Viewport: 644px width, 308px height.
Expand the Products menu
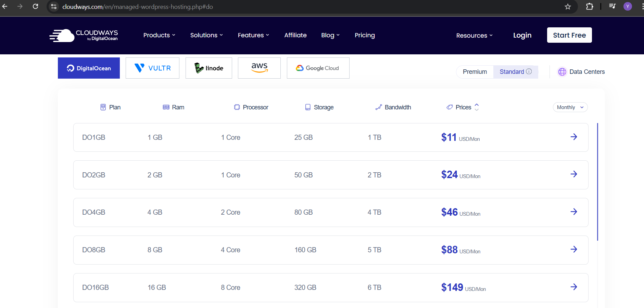point(159,35)
